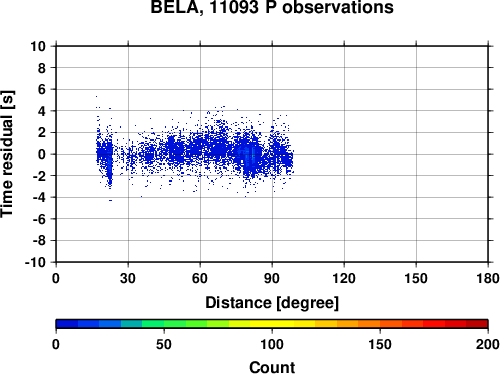Click the Count colorbar label
This screenshot has height=374, width=500.
(x=272, y=367)
